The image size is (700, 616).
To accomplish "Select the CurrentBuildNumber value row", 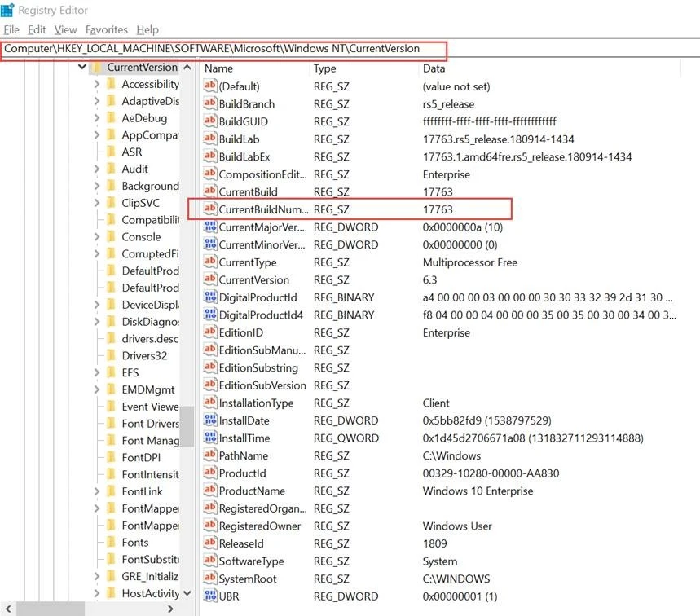I will click(263, 209).
